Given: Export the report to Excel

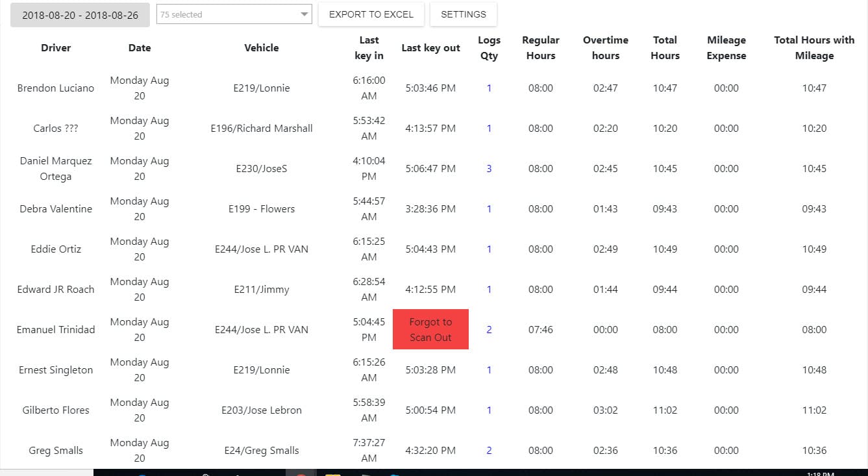Looking at the screenshot, I should click(x=371, y=14).
